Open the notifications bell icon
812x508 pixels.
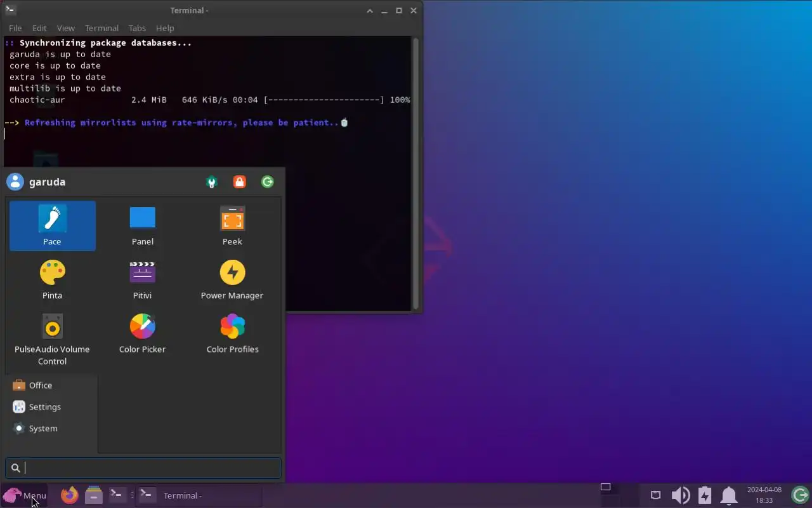tap(729, 495)
